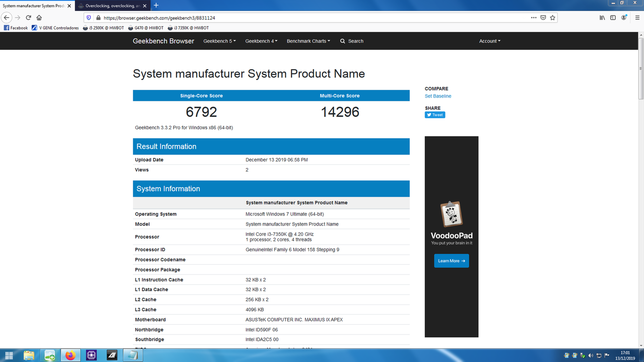Open a new browser tab

pos(156,5)
